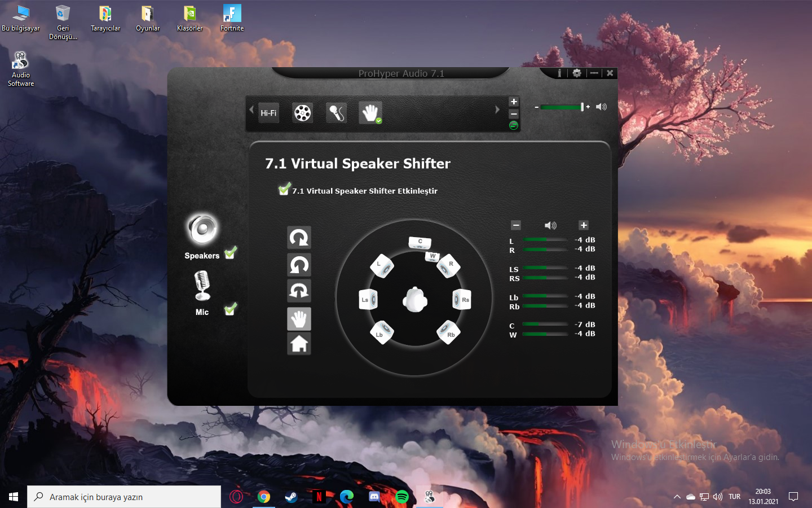This screenshot has width=812, height=508.
Task: Switch to the film reel tab
Action: click(x=303, y=113)
